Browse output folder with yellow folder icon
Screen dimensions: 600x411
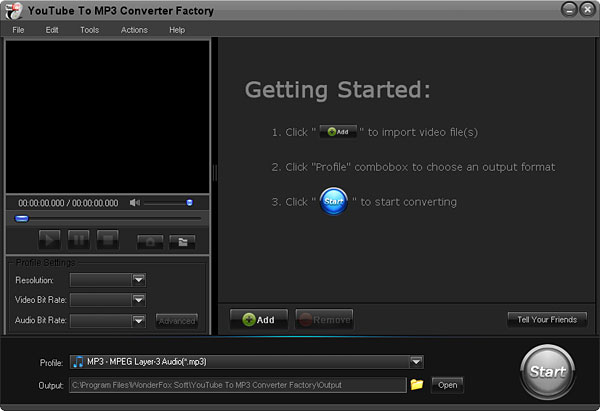click(x=417, y=384)
